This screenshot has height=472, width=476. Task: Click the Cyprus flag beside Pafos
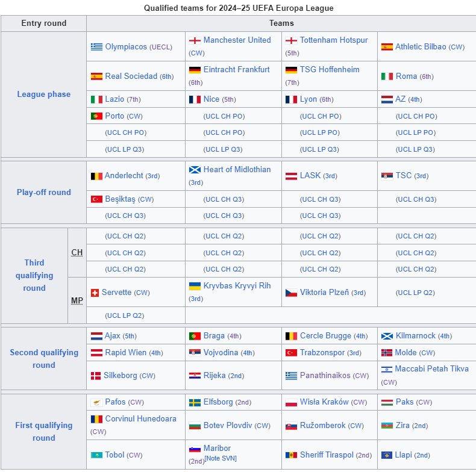96,402
